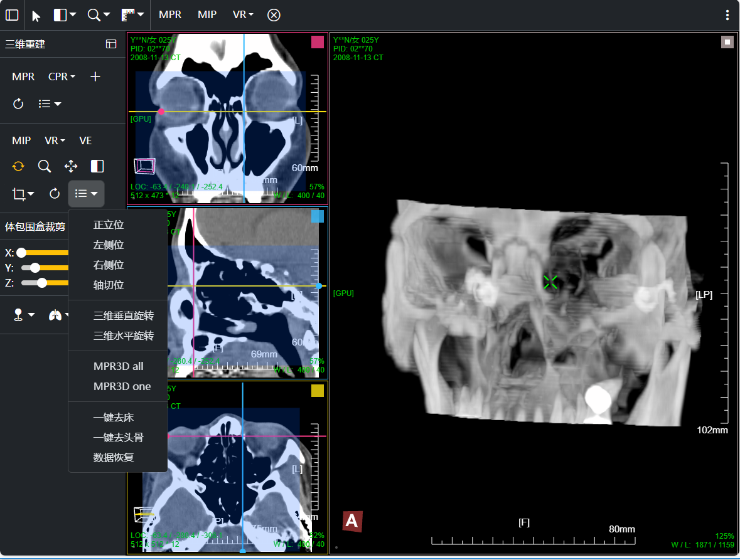The width and height of the screenshot is (740, 560).
Task: Click the 80mm scale label
Action: click(x=622, y=529)
